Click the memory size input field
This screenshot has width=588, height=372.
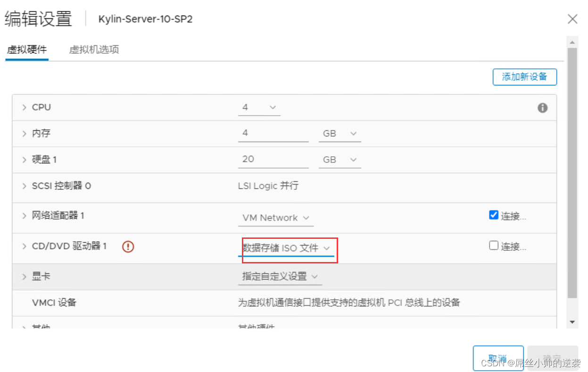point(273,134)
